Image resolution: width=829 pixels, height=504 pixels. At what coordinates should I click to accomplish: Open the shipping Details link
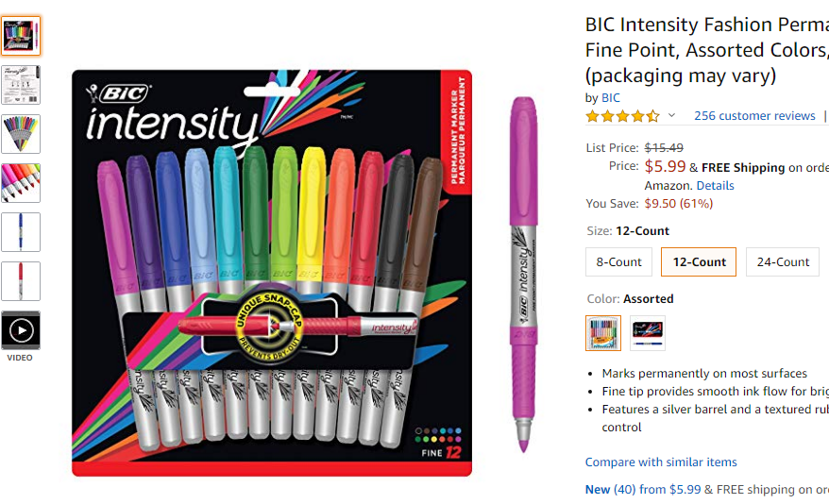pos(715,185)
